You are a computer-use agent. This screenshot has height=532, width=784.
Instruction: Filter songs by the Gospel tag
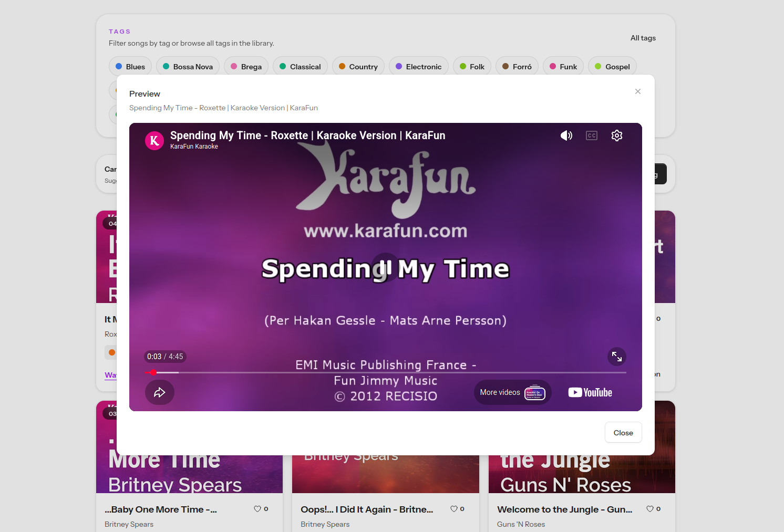(613, 67)
